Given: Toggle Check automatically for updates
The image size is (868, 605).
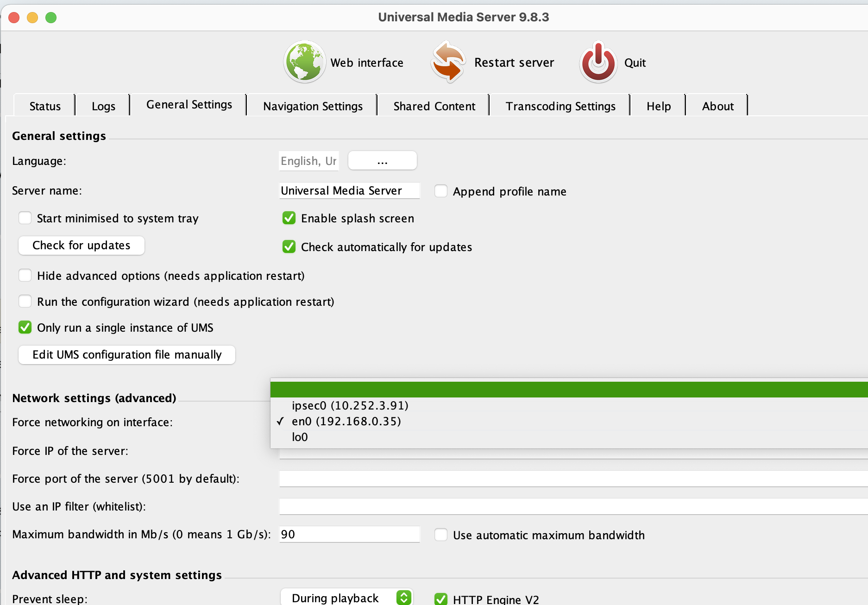Looking at the screenshot, I should (289, 246).
